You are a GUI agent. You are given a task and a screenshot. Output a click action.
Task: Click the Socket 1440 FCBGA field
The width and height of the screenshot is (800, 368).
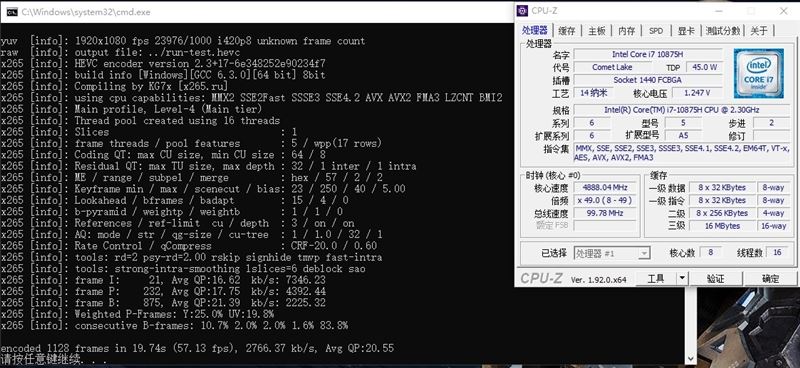click(x=648, y=80)
